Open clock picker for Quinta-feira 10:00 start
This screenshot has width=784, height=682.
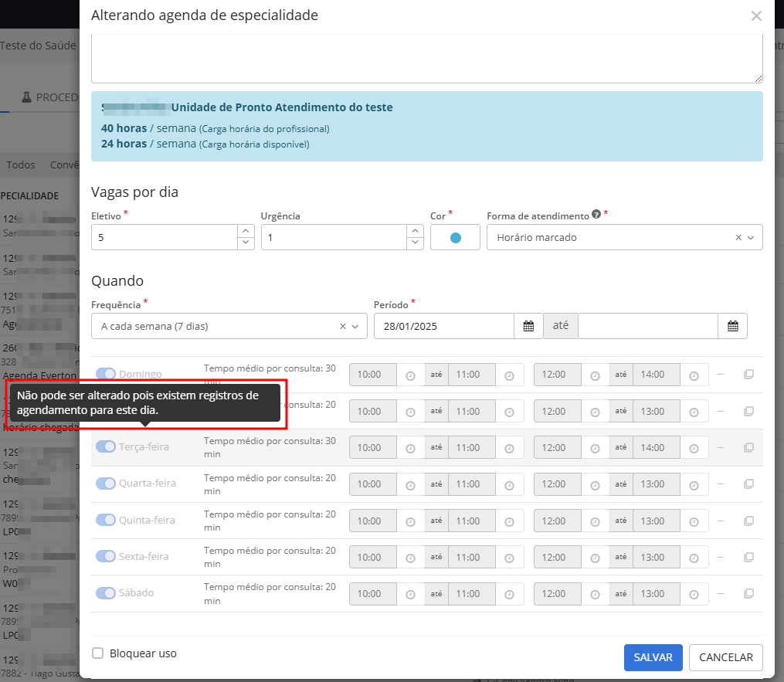click(x=410, y=522)
